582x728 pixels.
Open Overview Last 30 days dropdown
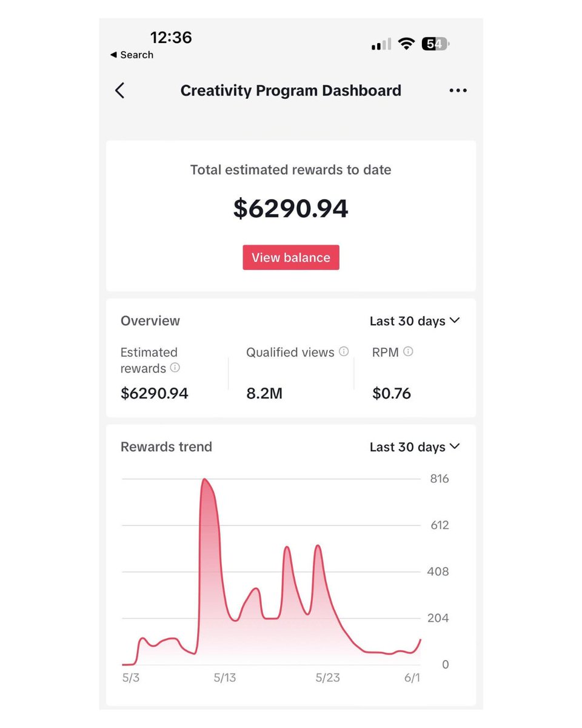click(x=415, y=321)
